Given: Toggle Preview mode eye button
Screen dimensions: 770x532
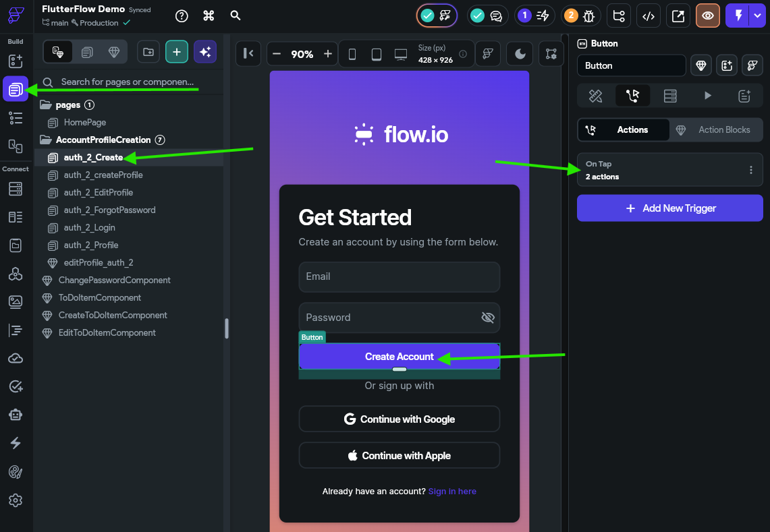Looking at the screenshot, I should [x=708, y=16].
